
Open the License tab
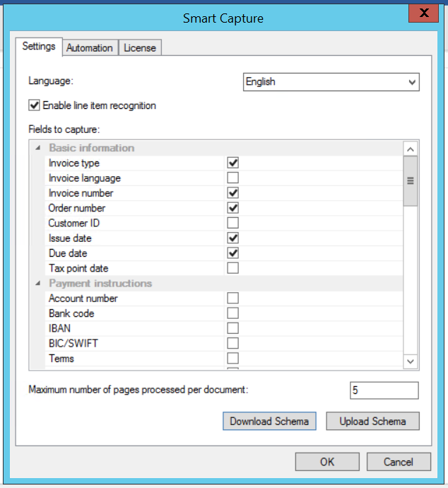pyautogui.click(x=140, y=47)
